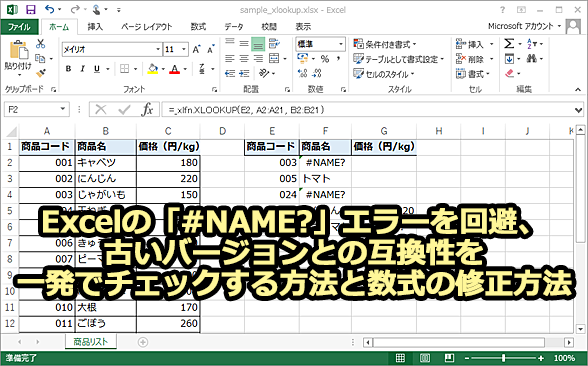The height and width of the screenshot is (366, 588).
Task: Align text right in cell
Action: pyautogui.click(x=258, y=59)
